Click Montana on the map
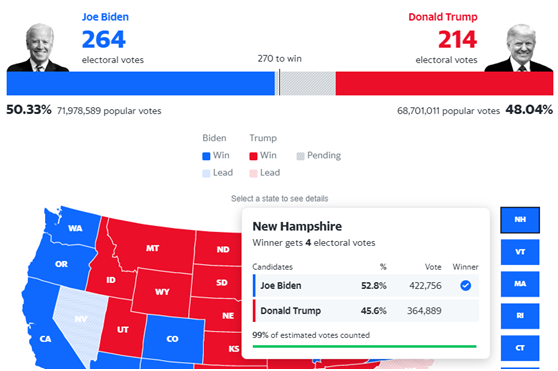The image size is (558, 371). pos(152,248)
